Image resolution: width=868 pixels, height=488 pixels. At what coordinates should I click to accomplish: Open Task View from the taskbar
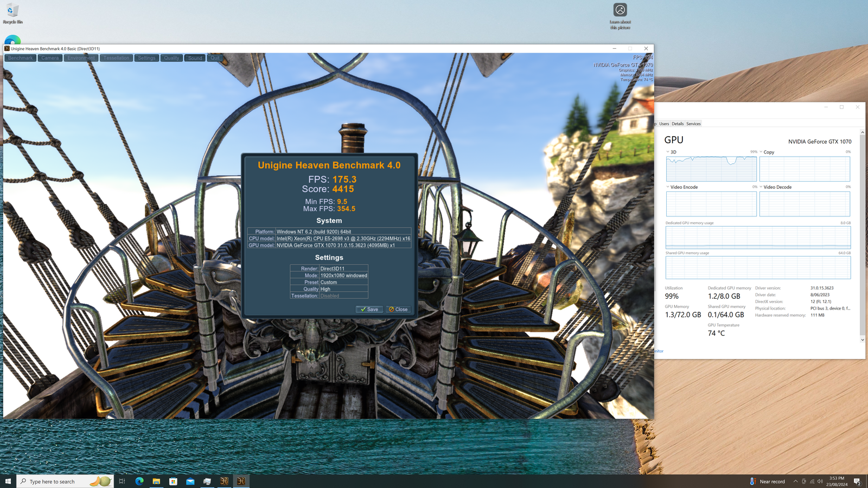(x=122, y=481)
